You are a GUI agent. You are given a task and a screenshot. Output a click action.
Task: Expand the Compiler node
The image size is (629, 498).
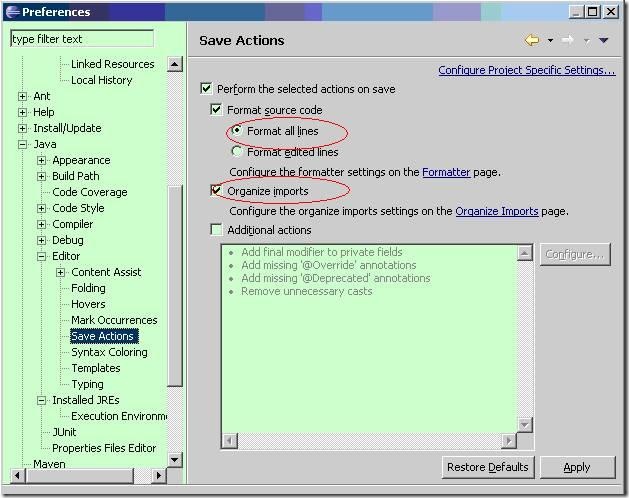coord(41,224)
